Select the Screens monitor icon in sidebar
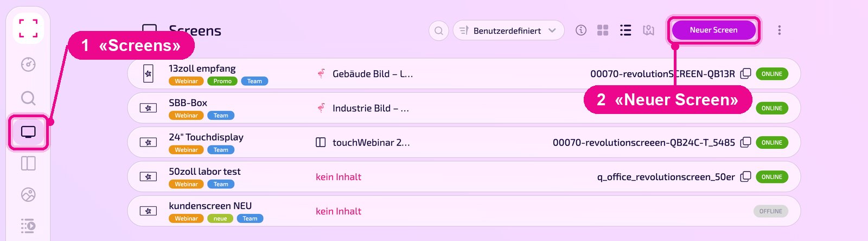This screenshot has width=868, height=241. tap(28, 132)
